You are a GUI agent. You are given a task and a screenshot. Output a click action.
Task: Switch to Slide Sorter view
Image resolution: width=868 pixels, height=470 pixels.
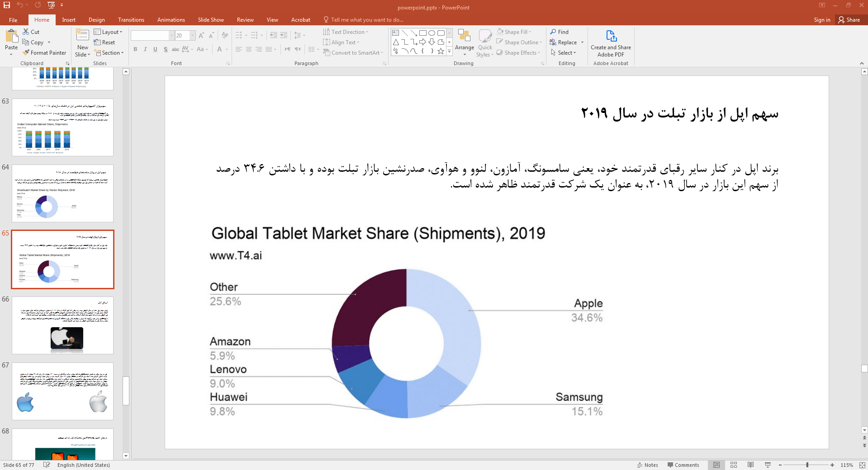(734, 465)
